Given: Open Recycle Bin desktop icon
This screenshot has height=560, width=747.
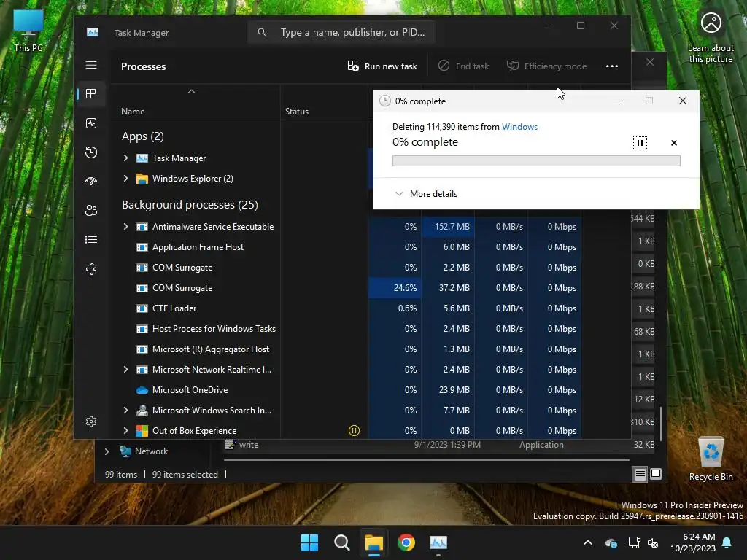Looking at the screenshot, I should point(711,459).
